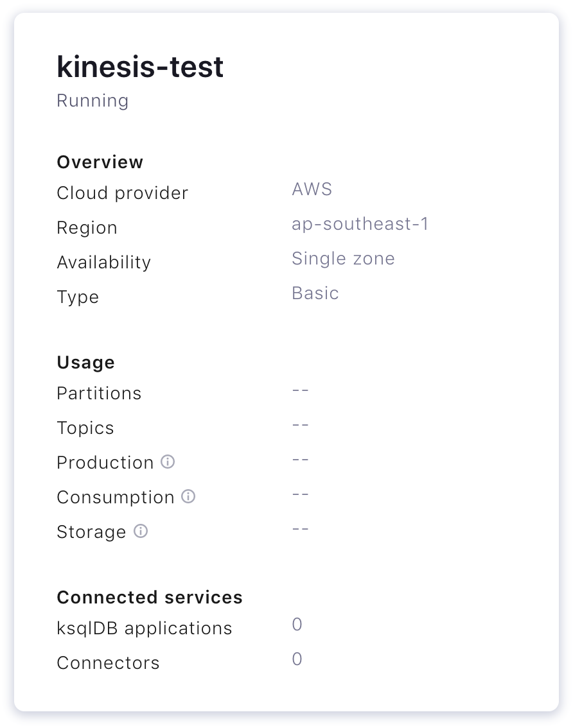Click the info icon beside Consumption

click(x=188, y=496)
